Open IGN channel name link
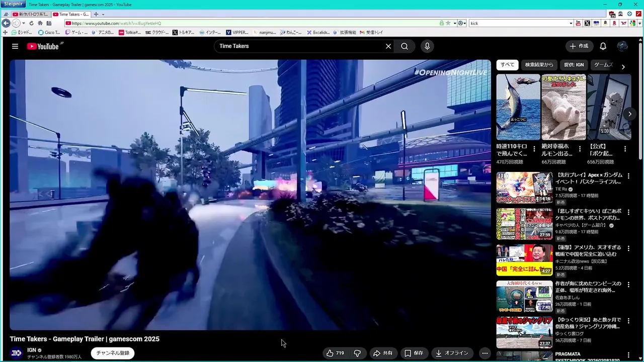This screenshot has width=644, height=362. click(32, 350)
